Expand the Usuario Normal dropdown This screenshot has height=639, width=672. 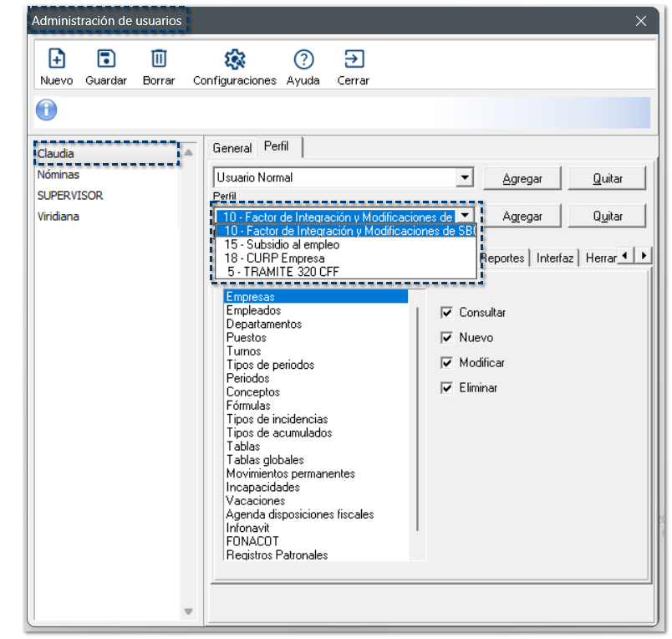coord(465,178)
